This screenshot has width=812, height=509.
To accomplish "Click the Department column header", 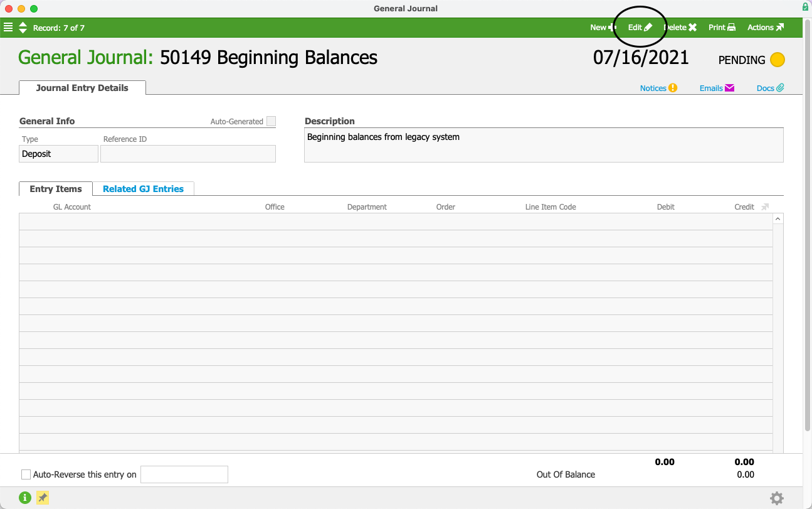I will pyautogui.click(x=367, y=207).
